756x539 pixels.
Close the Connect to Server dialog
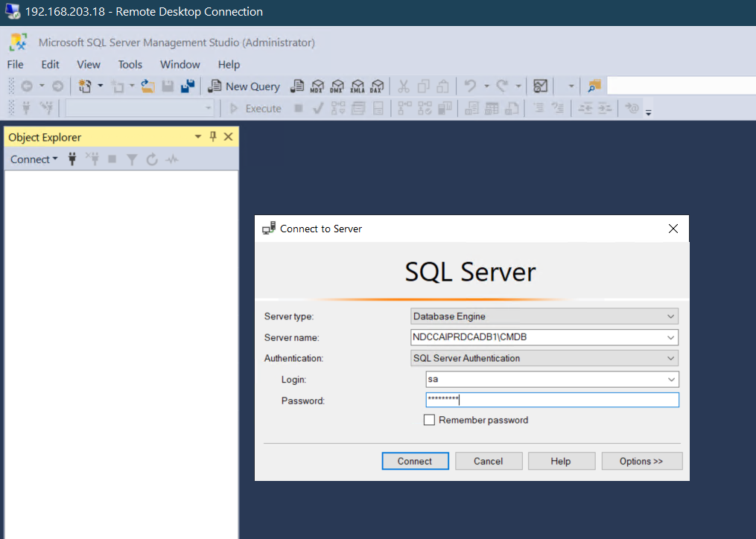point(673,229)
